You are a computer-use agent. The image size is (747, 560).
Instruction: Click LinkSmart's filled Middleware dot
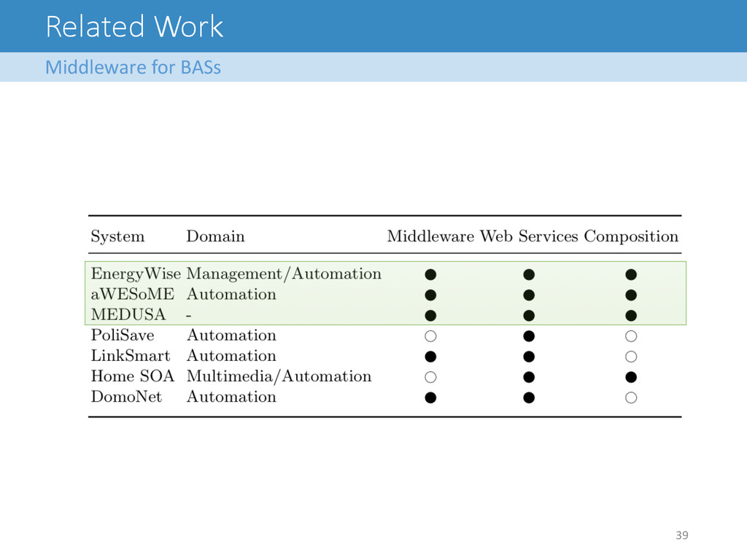click(x=430, y=357)
